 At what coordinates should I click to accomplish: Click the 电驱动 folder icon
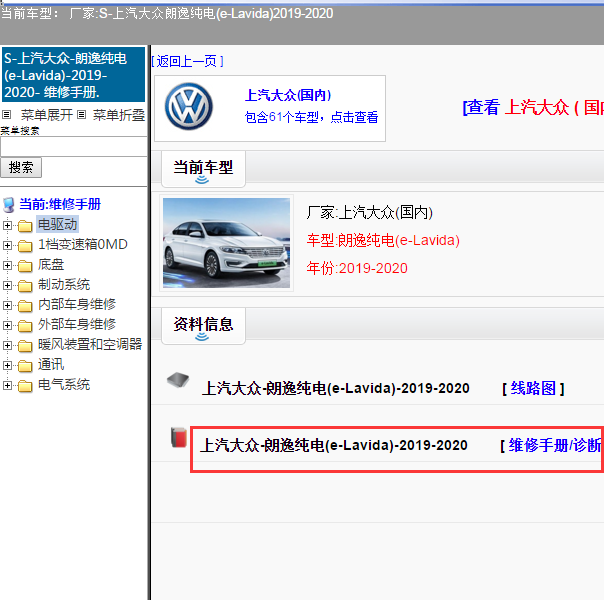pos(25,226)
